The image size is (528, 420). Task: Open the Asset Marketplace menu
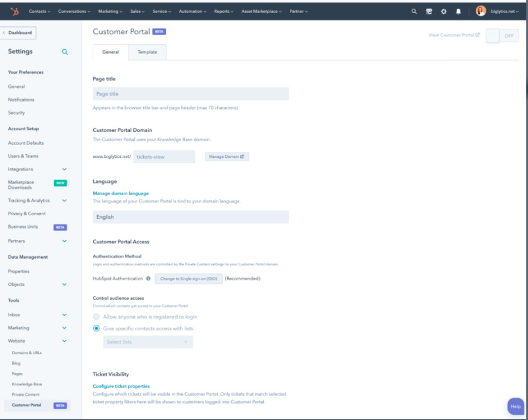click(261, 12)
